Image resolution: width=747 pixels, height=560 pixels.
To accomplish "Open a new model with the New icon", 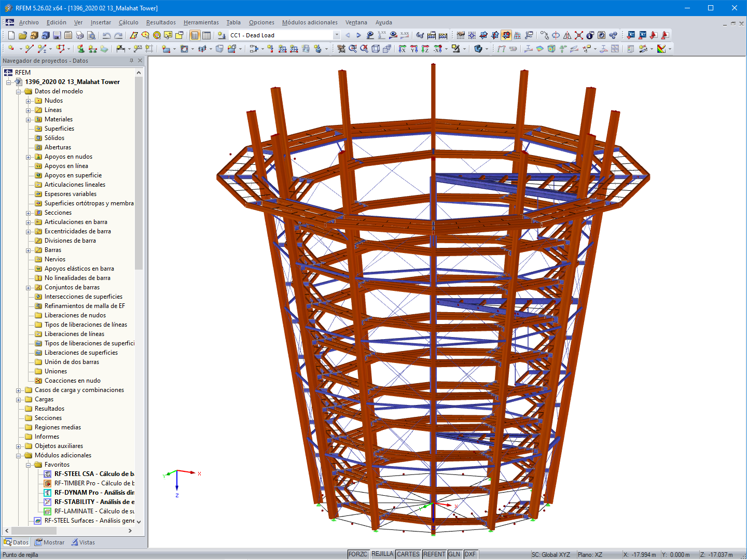I will tap(11, 35).
